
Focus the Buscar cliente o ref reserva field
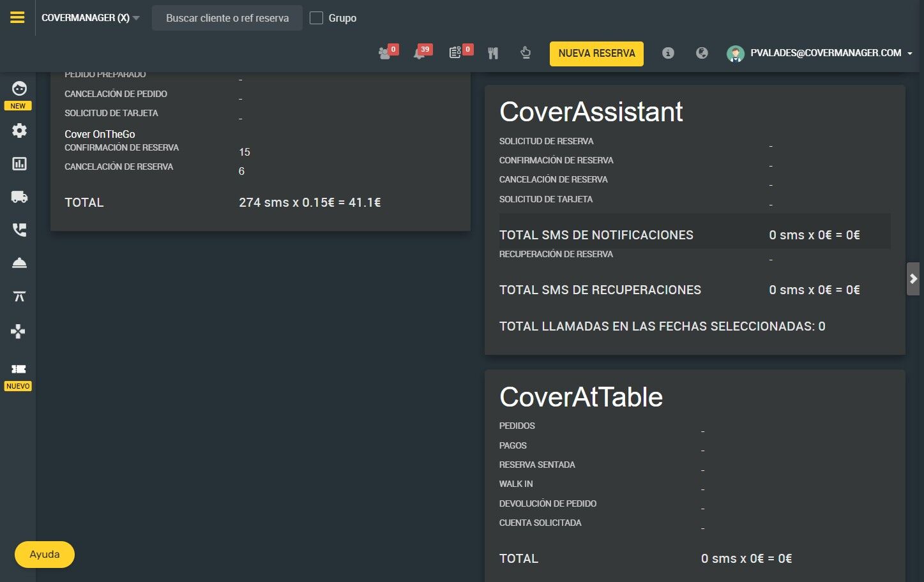(227, 18)
